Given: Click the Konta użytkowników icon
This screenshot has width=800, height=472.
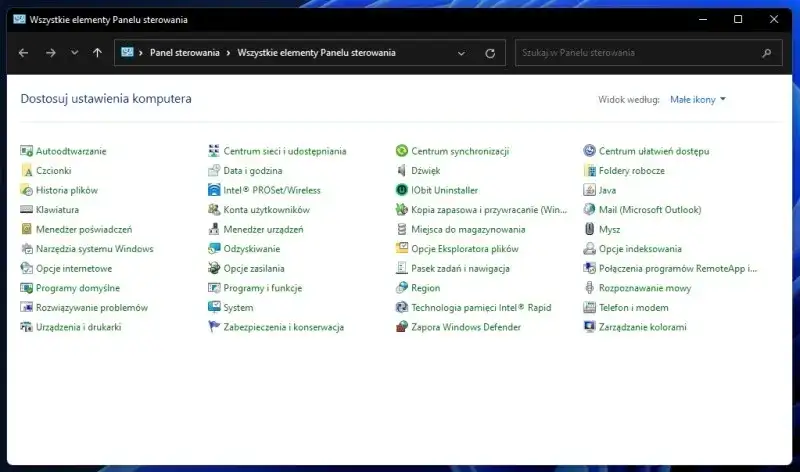Looking at the screenshot, I should [x=214, y=210].
